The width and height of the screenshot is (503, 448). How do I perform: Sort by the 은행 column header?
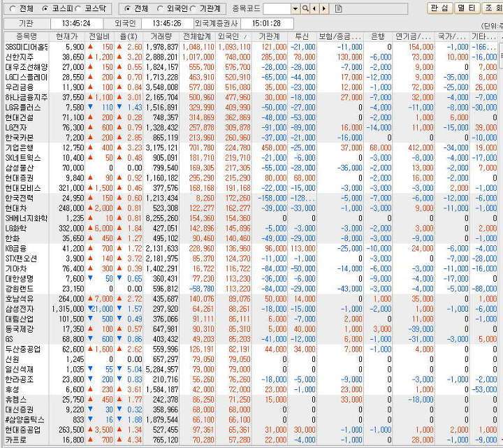coord(378,36)
